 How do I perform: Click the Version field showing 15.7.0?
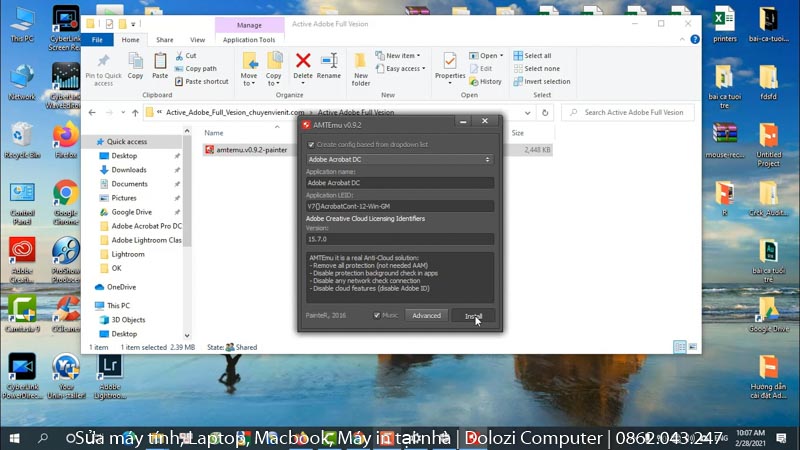click(400, 239)
